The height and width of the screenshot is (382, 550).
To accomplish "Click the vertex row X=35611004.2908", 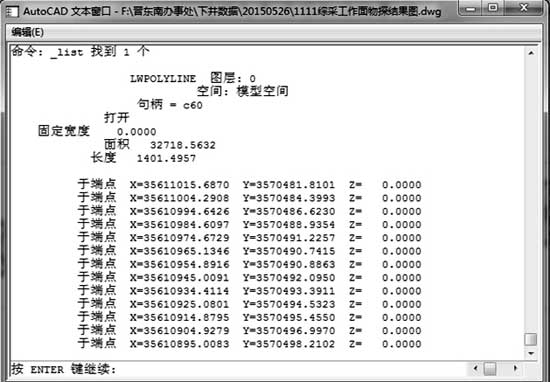I will click(249, 198).
